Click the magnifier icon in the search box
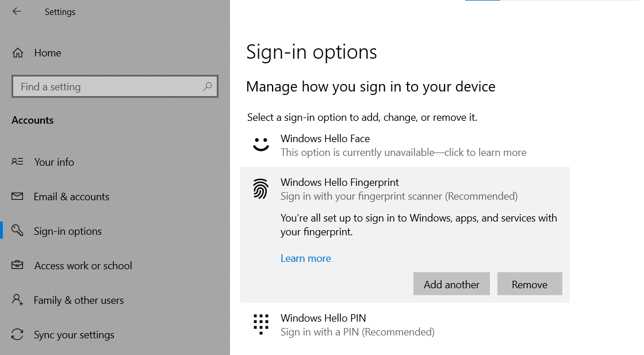This screenshot has width=644, height=355. point(207,86)
